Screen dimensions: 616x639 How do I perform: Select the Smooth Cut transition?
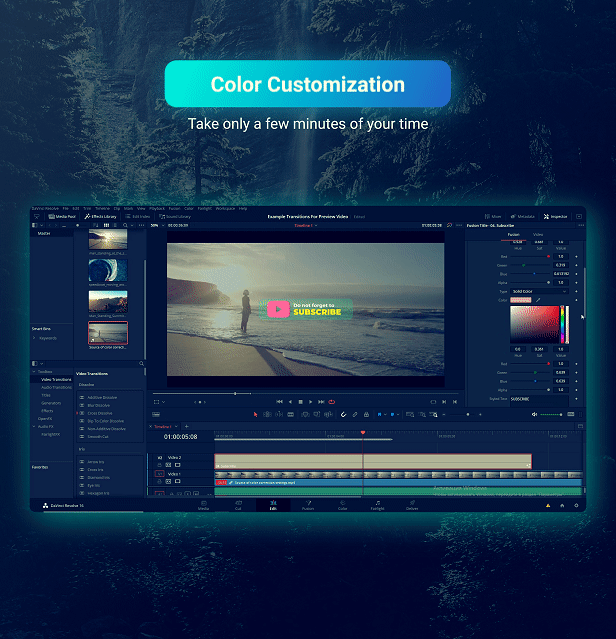(98, 436)
